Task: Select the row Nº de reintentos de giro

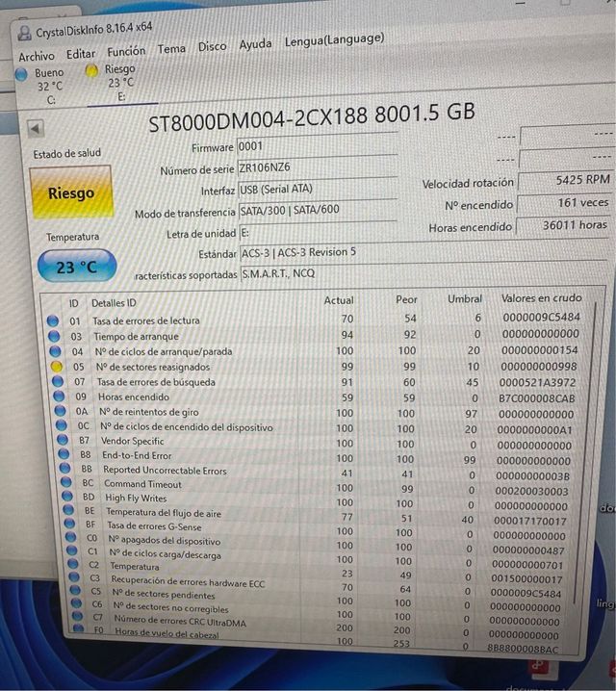Action: pyautogui.click(x=317, y=413)
